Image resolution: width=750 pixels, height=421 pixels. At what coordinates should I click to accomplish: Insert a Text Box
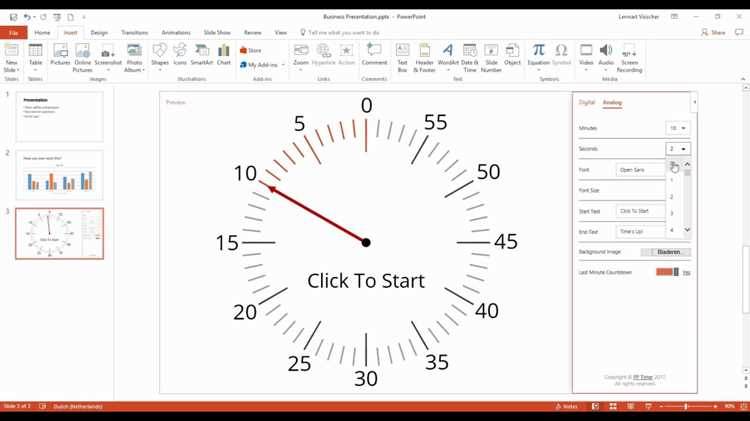tap(402, 57)
